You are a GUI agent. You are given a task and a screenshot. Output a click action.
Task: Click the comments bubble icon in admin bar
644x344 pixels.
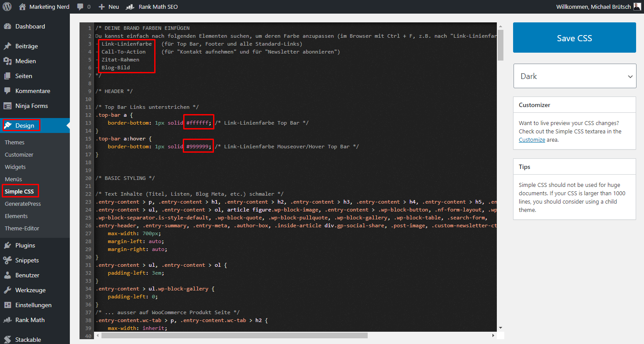(x=80, y=7)
